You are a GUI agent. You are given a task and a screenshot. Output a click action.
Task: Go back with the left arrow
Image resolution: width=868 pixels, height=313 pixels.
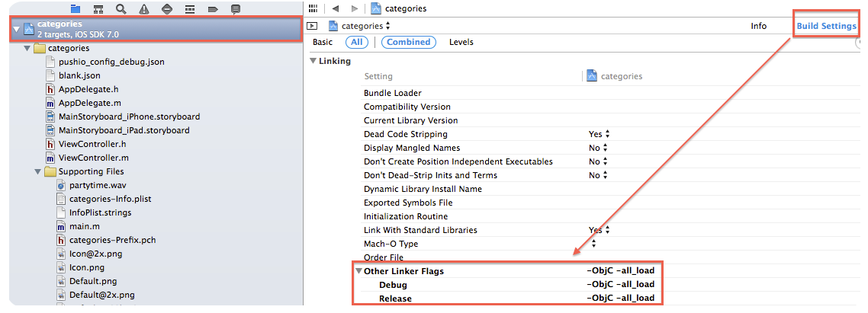[x=335, y=8]
